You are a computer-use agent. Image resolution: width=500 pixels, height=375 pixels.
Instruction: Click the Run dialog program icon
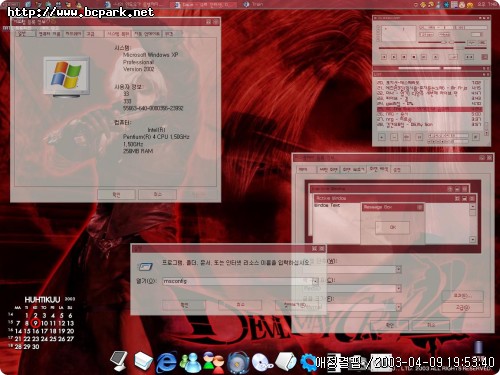(x=145, y=266)
